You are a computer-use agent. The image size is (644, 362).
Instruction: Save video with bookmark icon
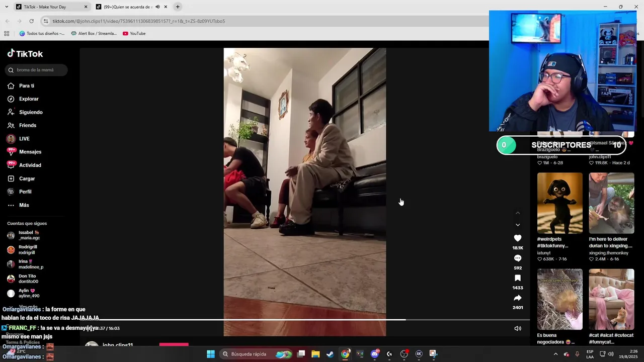tap(518, 278)
